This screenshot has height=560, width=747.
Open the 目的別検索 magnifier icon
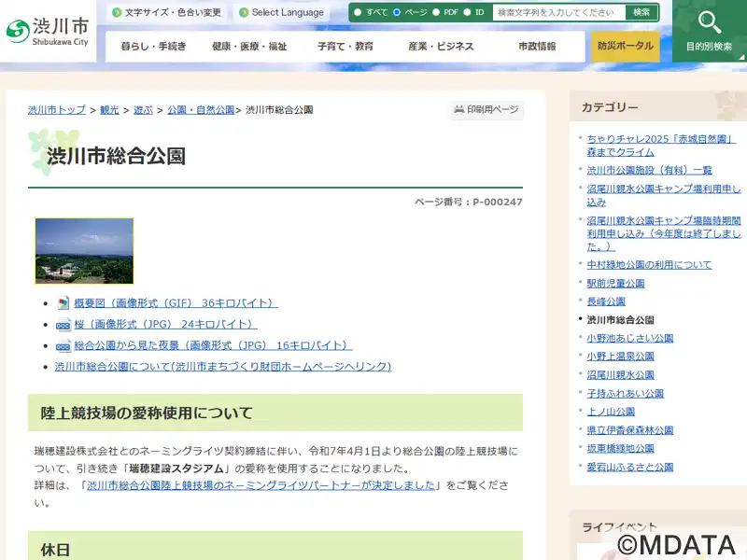[710, 24]
